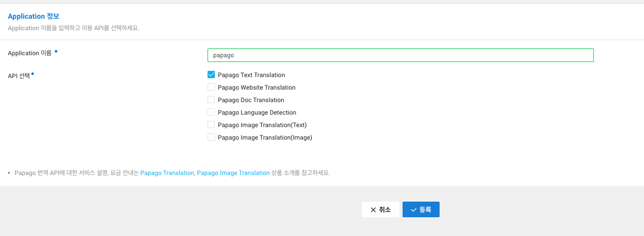
Task: Open the Papago Translation link
Action: point(167,172)
